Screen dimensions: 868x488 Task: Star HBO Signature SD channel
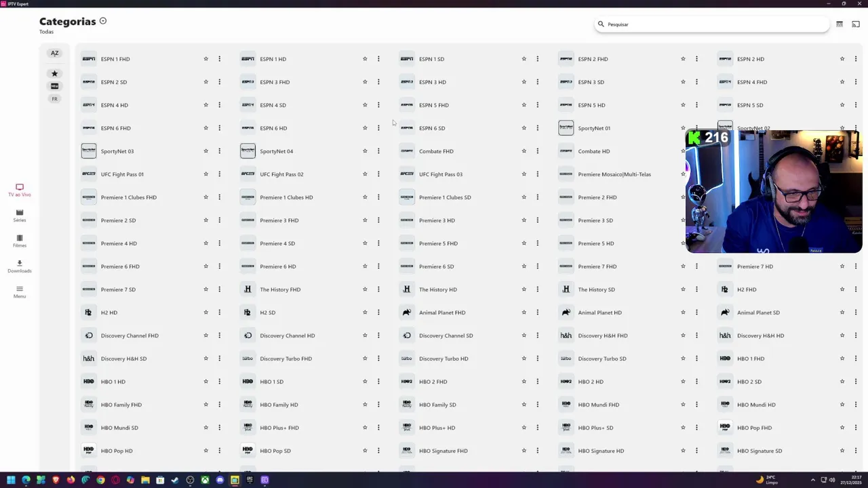(x=842, y=451)
